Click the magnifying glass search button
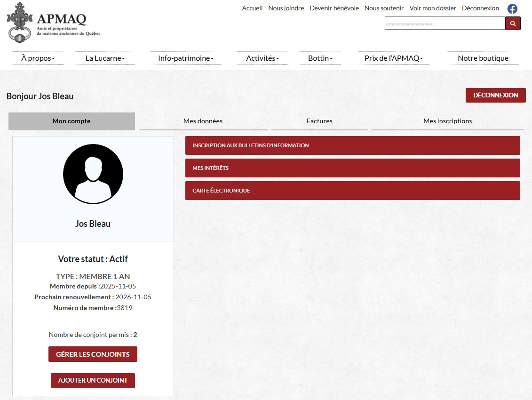The width and height of the screenshot is (532, 400). click(x=513, y=23)
